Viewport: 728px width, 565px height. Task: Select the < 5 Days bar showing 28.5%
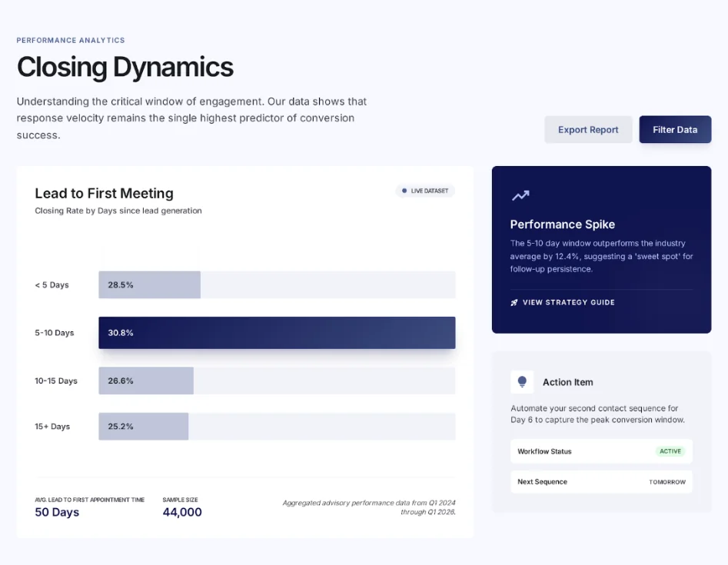[x=149, y=284]
